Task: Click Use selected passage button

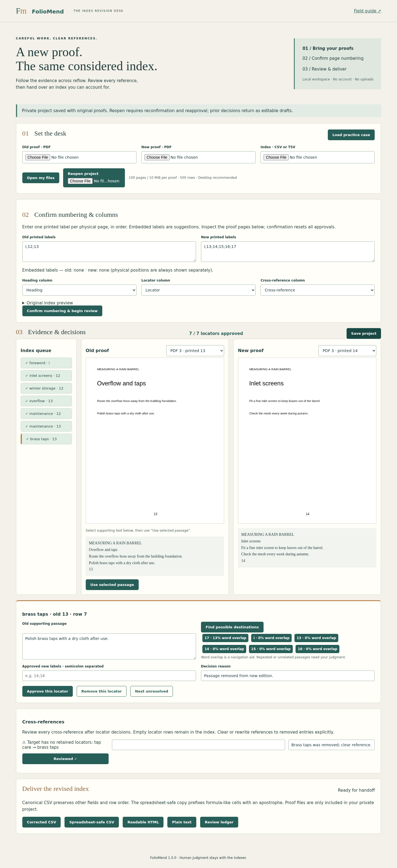Action: click(x=112, y=585)
